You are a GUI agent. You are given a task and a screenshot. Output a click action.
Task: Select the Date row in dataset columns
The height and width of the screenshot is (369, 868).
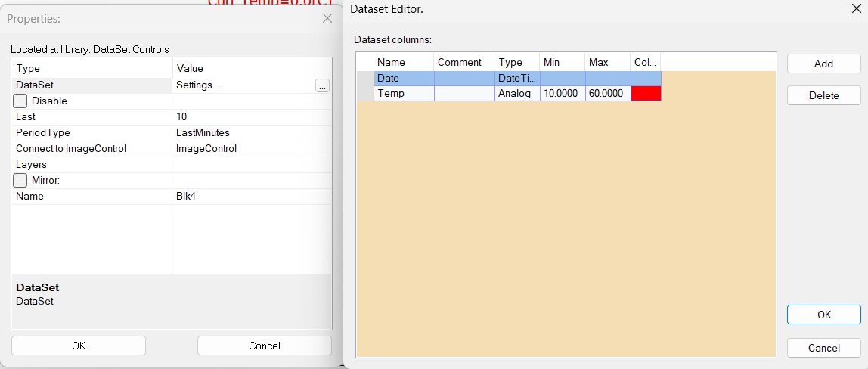404,79
